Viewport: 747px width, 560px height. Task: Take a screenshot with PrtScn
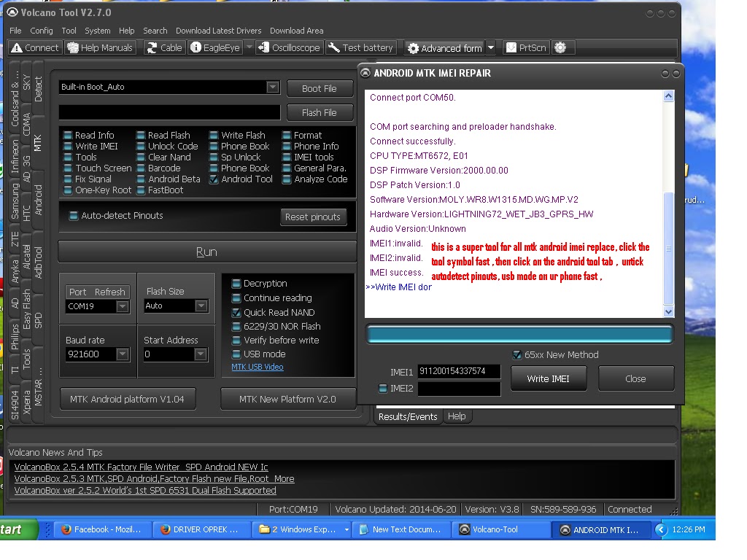tap(526, 47)
